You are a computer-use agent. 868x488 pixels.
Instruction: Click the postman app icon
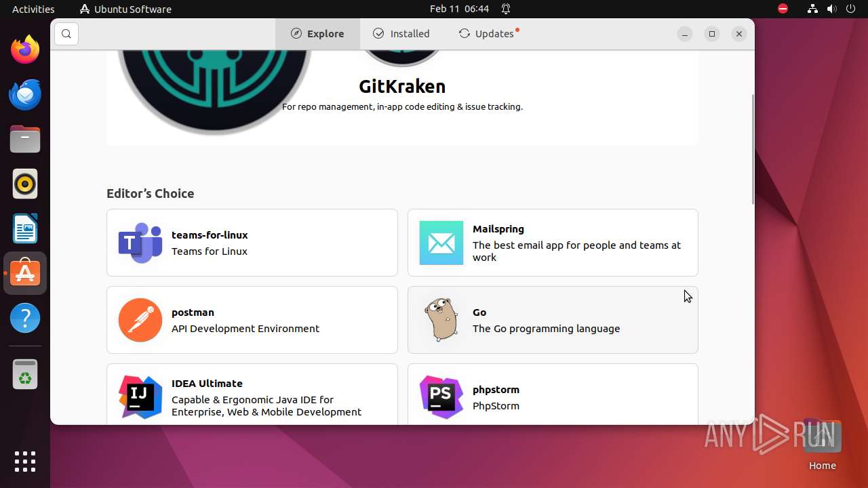pyautogui.click(x=140, y=320)
